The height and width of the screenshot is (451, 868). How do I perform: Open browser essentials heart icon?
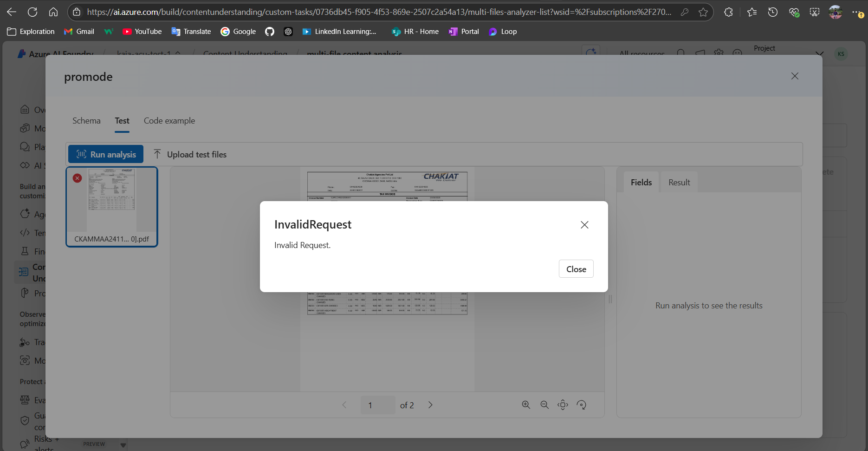click(x=794, y=12)
